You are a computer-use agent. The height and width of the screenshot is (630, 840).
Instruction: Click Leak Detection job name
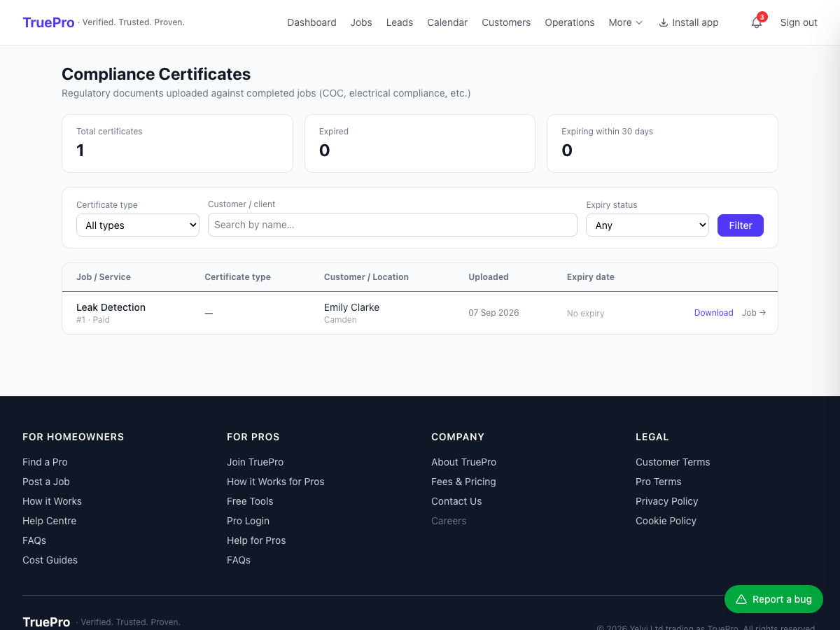click(x=111, y=307)
